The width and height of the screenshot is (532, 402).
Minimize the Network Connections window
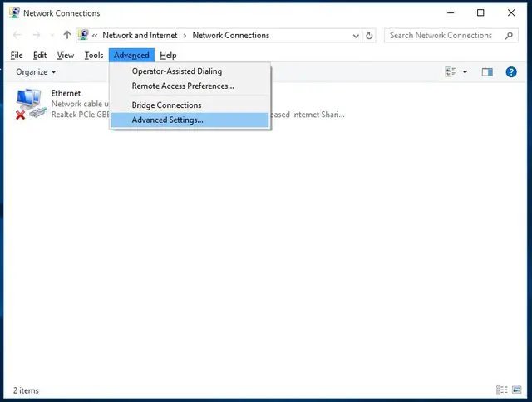451,13
